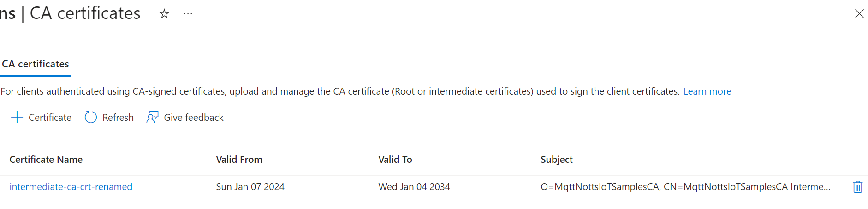Click the Sun Jan 07 2024 cell
Screen dimensions: 868x209
coord(250,187)
